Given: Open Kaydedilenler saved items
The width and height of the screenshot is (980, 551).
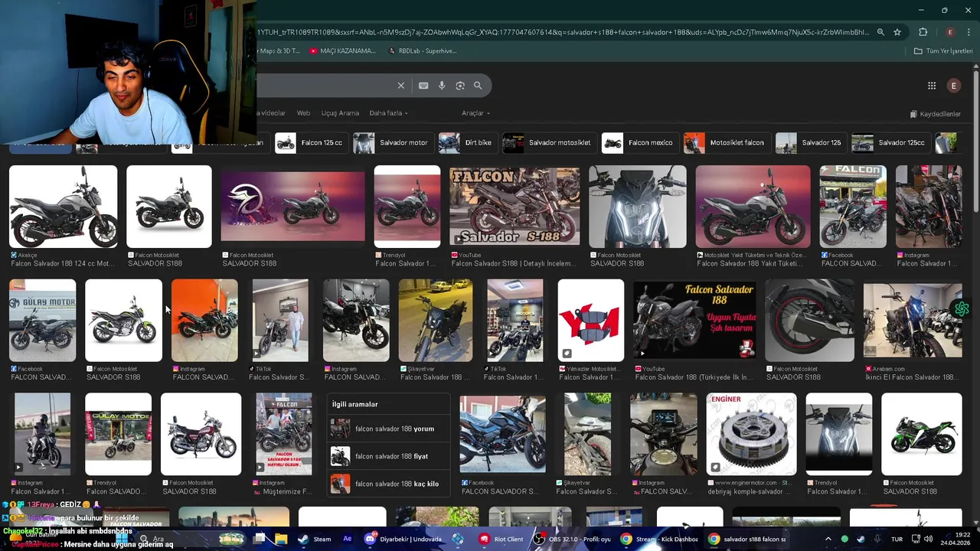Looking at the screenshot, I should coord(935,114).
